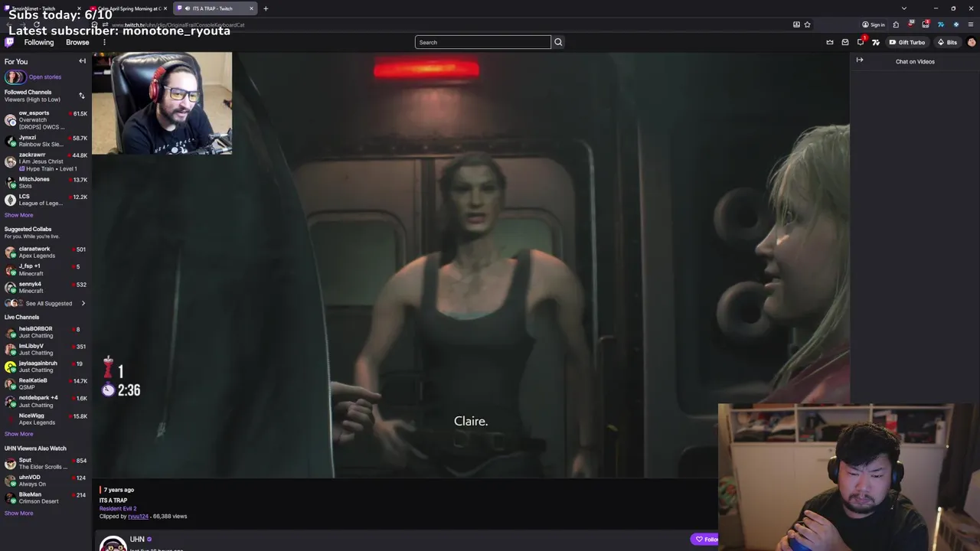Open the whispers inbox icon
This screenshot has height=551, width=980.
pyautogui.click(x=845, y=42)
